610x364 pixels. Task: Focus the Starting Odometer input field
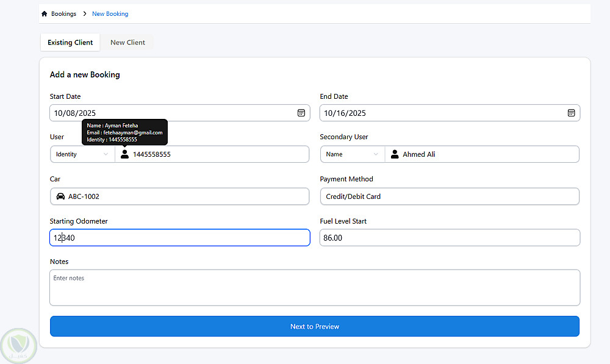click(180, 238)
